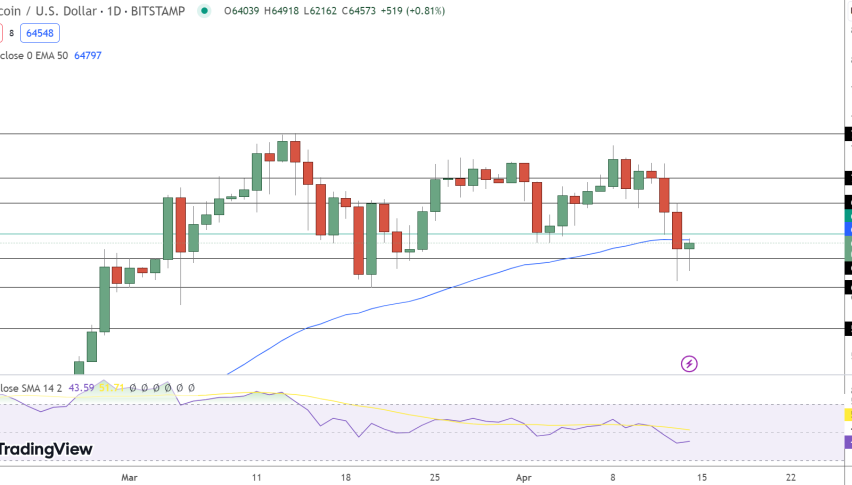Select the SMA 14 2 RSI legend

(x=31, y=388)
